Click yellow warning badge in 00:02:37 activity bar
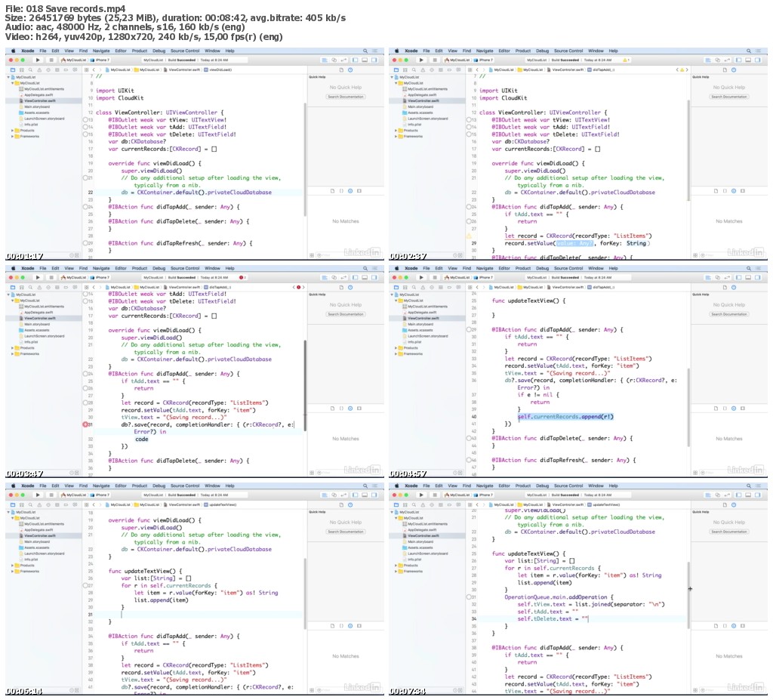Screen dimensions: 773x700 pyautogui.click(x=626, y=60)
